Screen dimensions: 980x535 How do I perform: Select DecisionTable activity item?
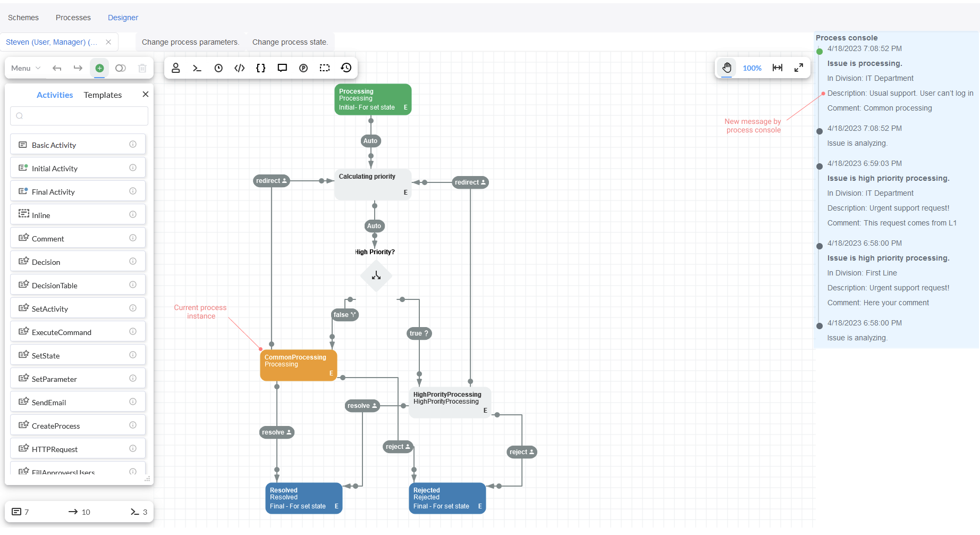click(x=78, y=285)
